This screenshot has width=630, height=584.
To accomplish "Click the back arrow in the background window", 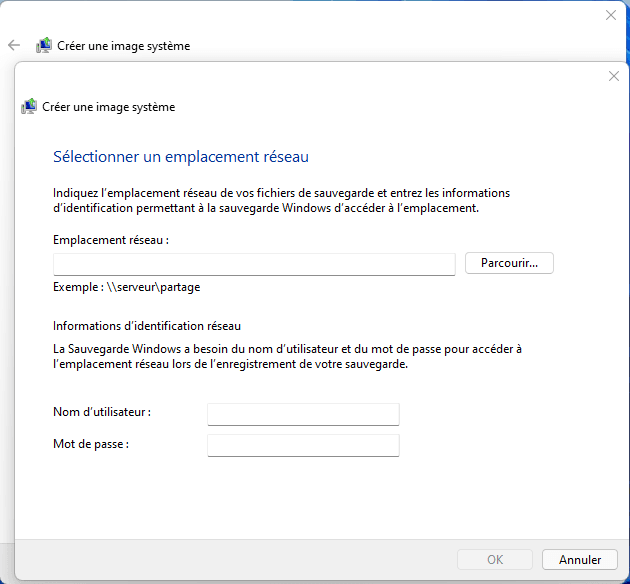I will tap(14, 45).
